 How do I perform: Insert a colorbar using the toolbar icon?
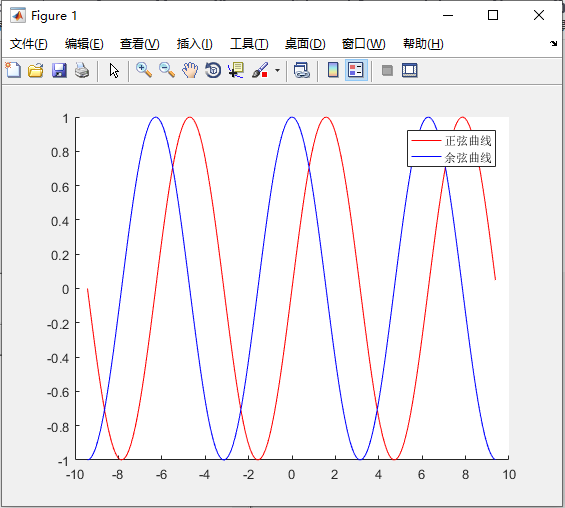333,70
